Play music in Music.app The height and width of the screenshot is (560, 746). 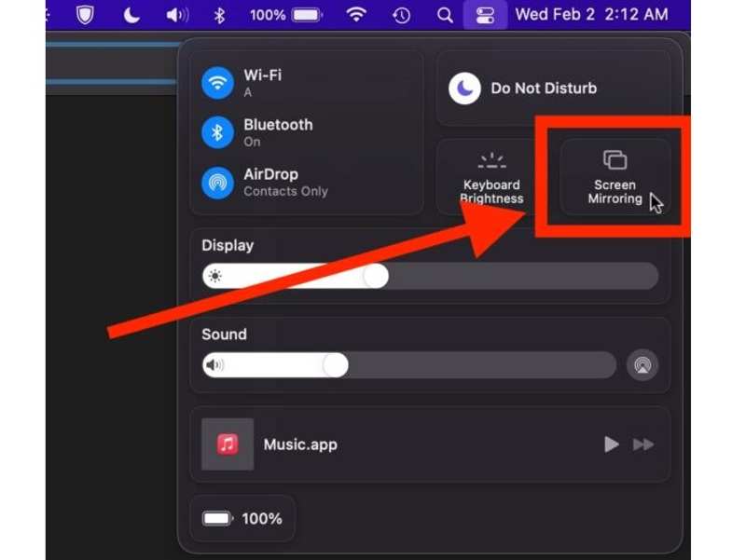[612, 444]
